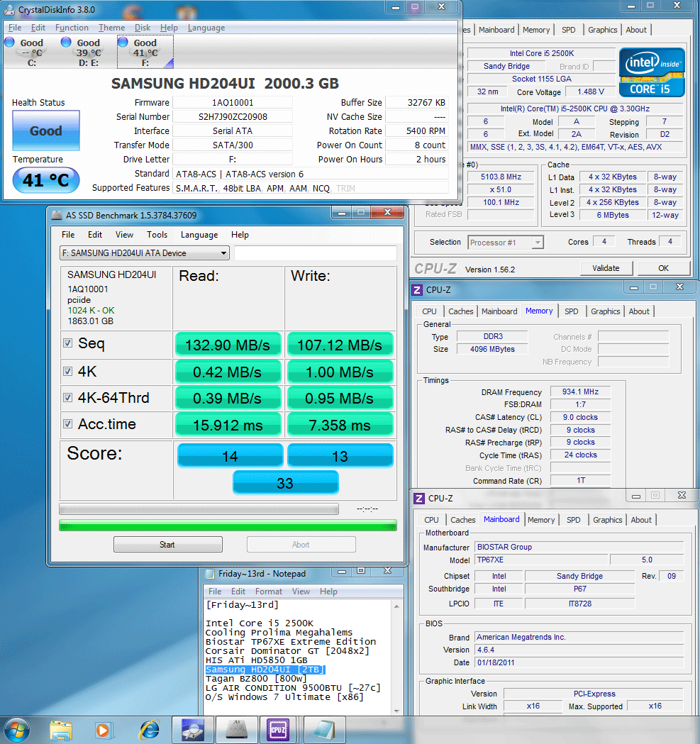Launch Windows Media Player from taskbar
The height and width of the screenshot is (744, 700).
coord(103,731)
